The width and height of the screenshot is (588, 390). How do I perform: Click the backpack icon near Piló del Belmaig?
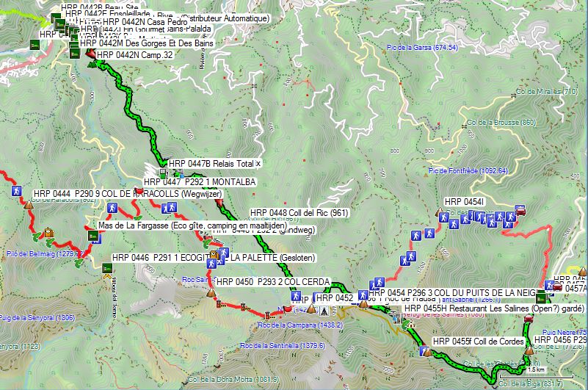click(48, 234)
